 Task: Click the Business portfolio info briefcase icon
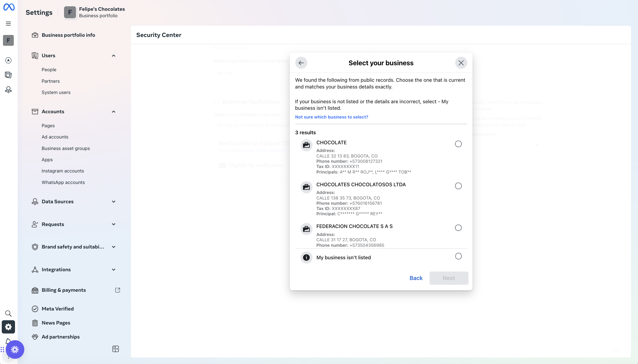[35, 35]
